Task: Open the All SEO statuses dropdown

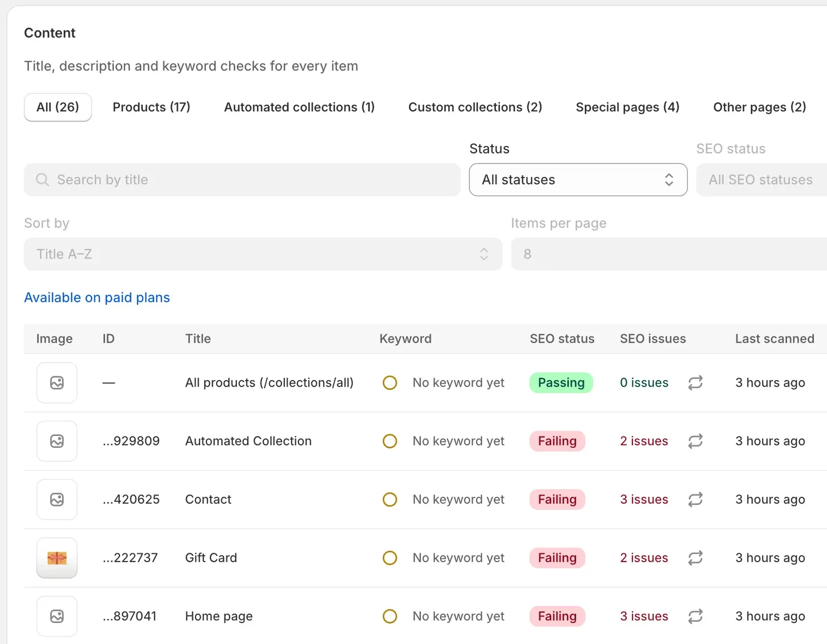Action: click(x=762, y=180)
